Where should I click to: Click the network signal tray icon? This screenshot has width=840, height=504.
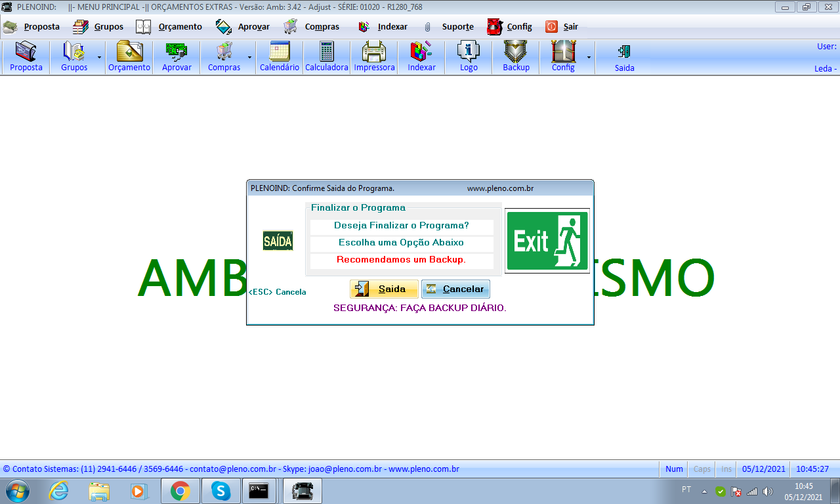[x=752, y=491]
